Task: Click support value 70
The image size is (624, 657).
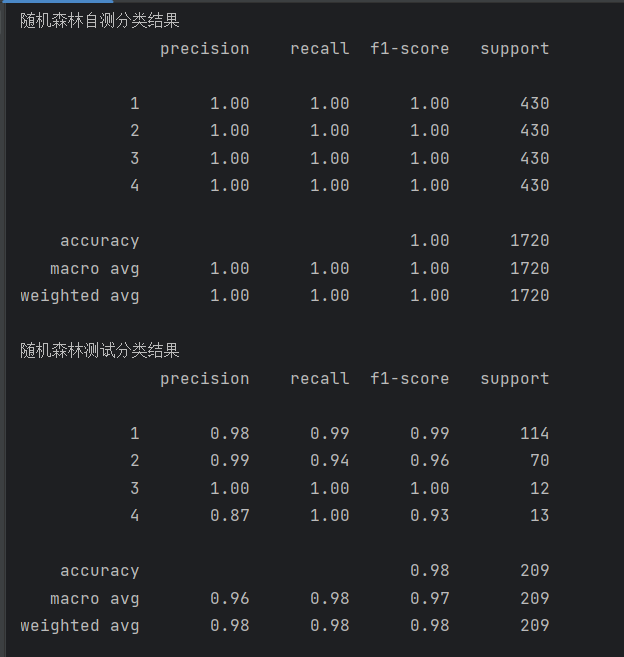Action: (539, 461)
